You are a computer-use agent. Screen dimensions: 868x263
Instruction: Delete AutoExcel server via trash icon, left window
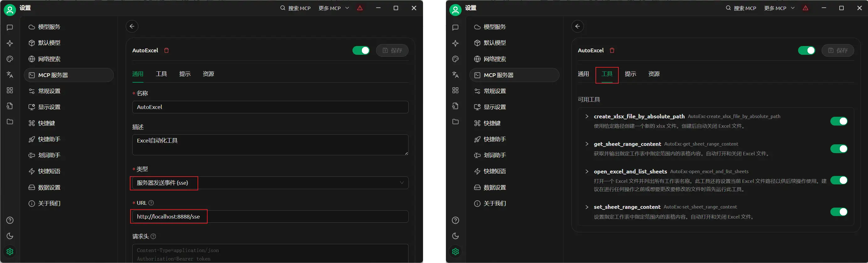click(167, 50)
